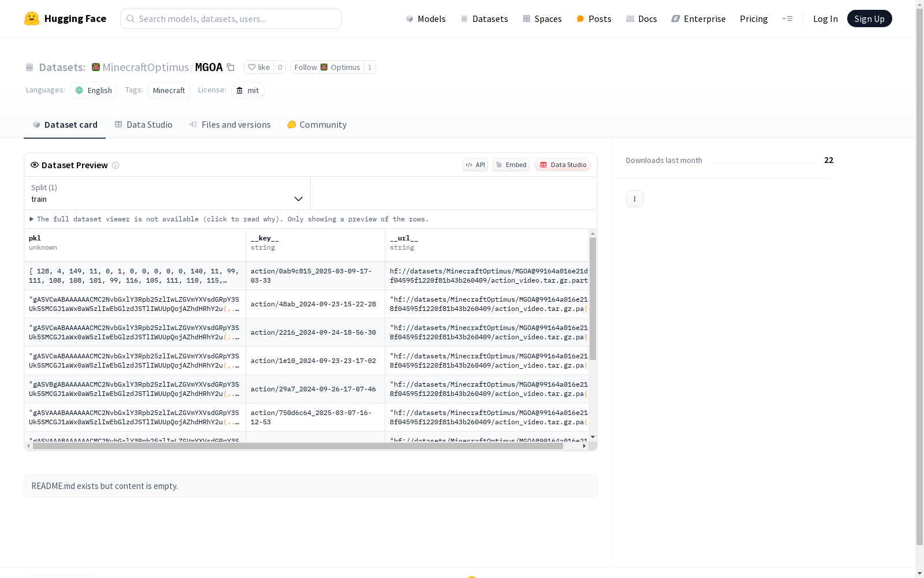The height and width of the screenshot is (578, 924).
Task: Click the pkl cell starting with [ 128, 4, 149
Action: (135, 276)
